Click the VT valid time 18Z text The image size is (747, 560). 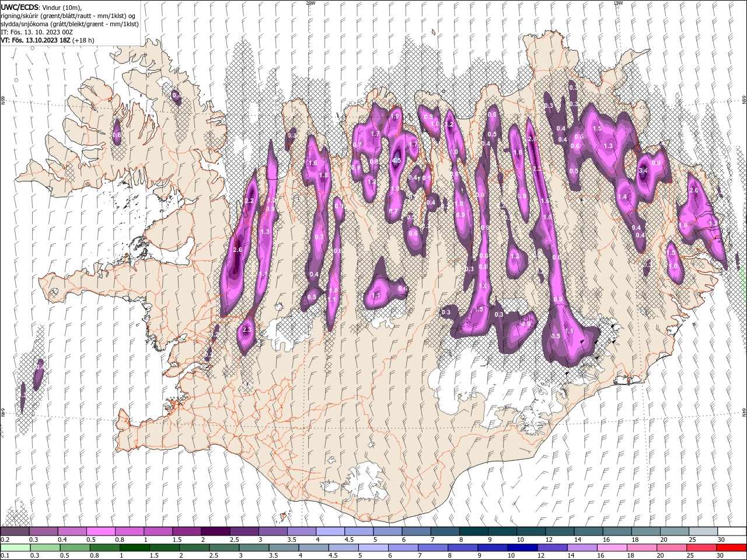(x=36, y=40)
